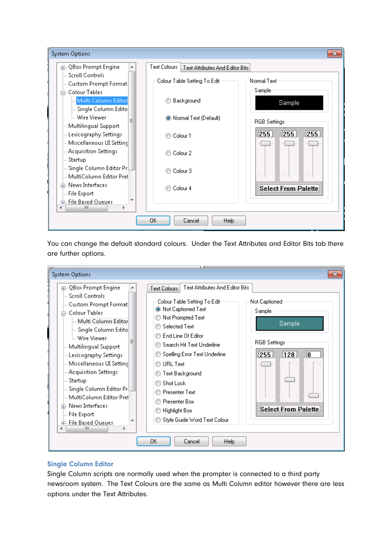This screenshot has height=555, width=392.
Task: Expand QBox Prompt Engine in upper tree
Action: coord(63,67)
